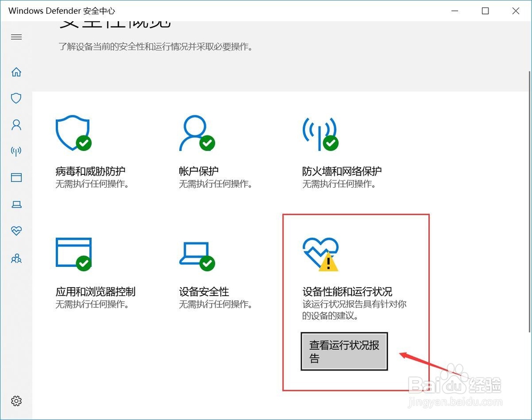Open device health via sidebar heart icon

click(16, 231)
